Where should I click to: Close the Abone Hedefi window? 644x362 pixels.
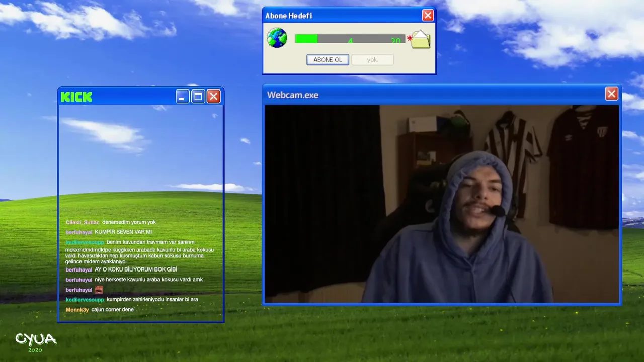coord(428,15)
